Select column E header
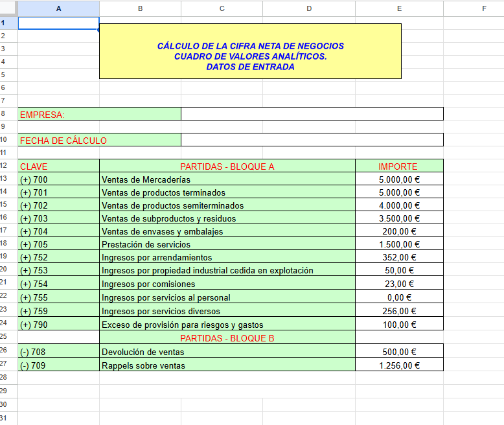Viewport: 504px width, 425px height. click(399, 8)
